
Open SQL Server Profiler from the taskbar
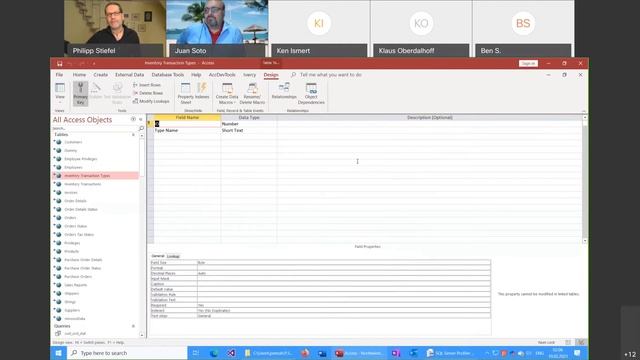[451, 353]
